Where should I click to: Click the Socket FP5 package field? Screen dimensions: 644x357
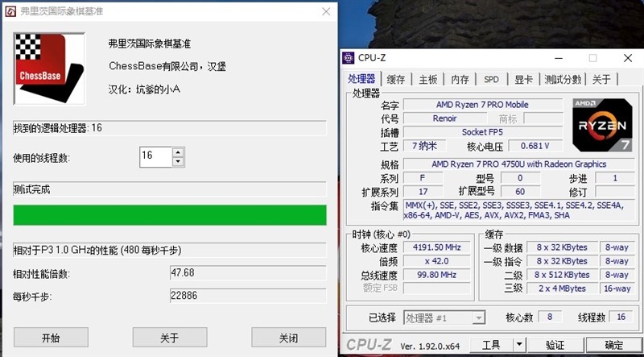tap(482, 132)
